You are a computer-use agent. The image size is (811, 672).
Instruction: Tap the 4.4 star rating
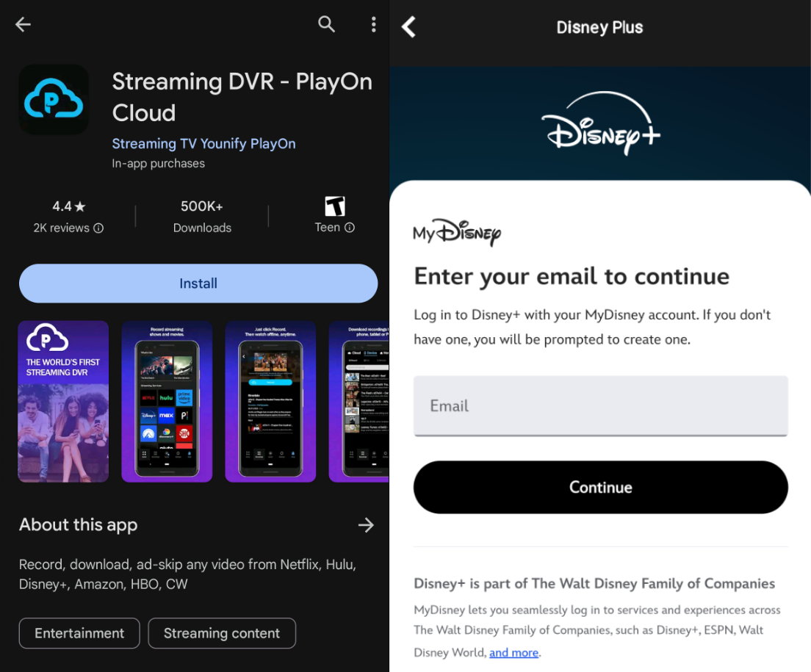tap(69, 206)
